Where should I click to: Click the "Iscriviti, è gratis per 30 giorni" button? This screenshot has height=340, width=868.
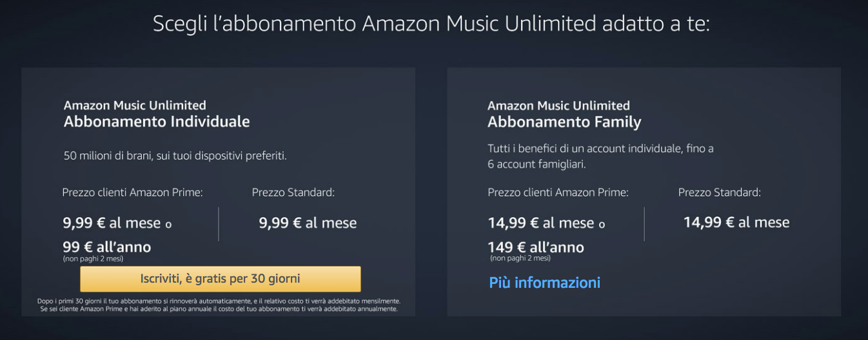(x=220, y=279)
